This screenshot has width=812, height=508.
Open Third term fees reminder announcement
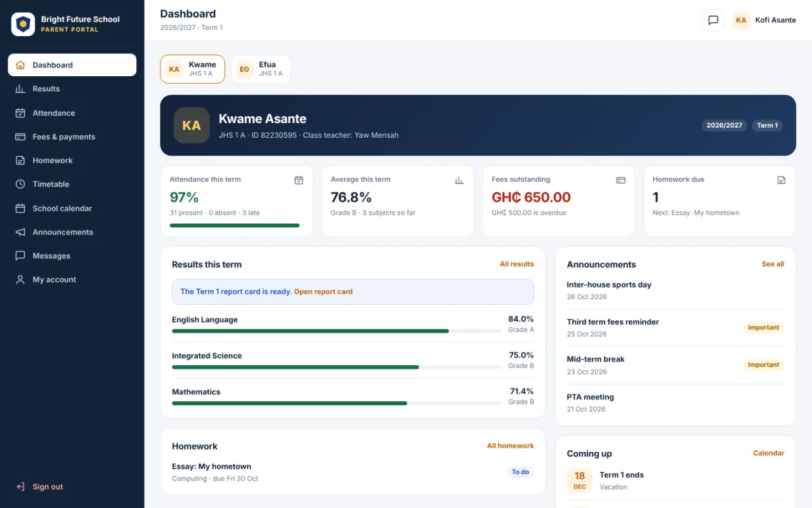[x=675, y=328]
